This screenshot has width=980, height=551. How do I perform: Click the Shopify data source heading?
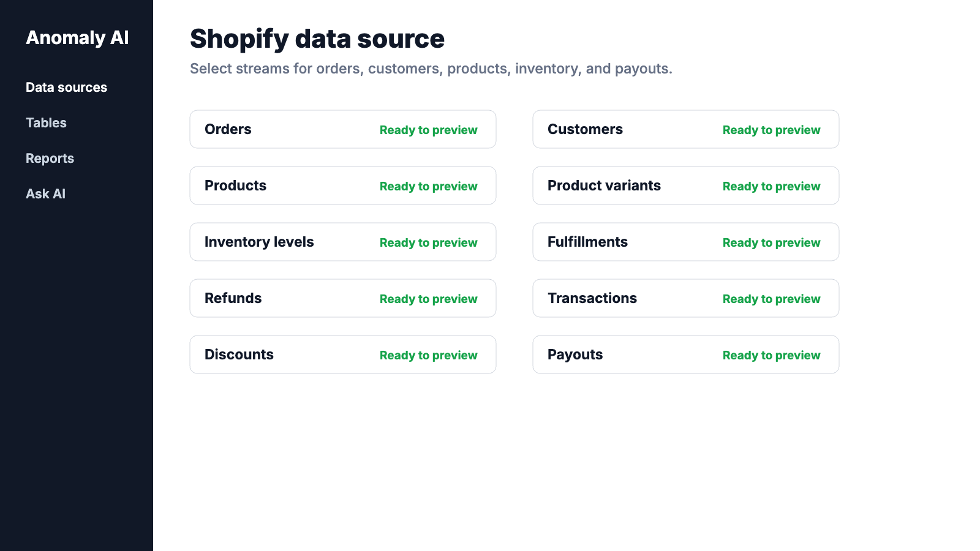[x=317, y=39]
